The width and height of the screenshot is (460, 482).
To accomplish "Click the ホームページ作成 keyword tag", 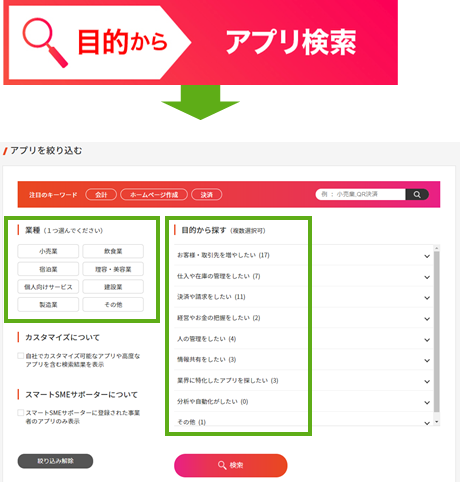I will 154,195.
